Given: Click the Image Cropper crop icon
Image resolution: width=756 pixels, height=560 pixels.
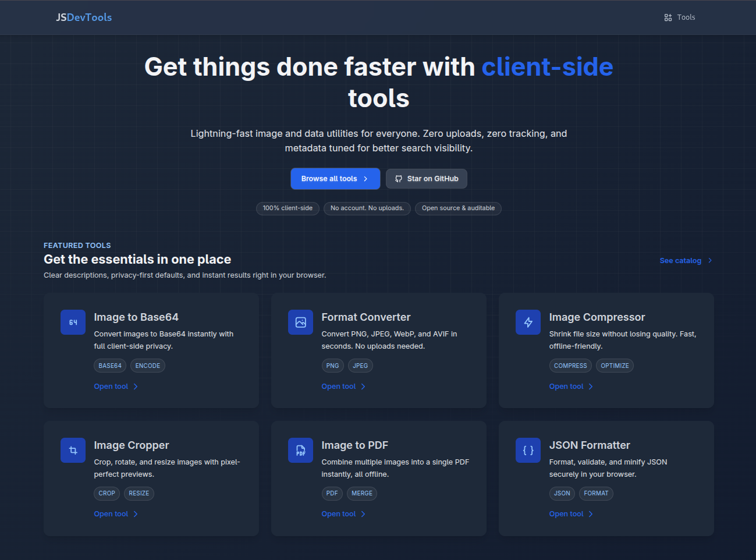Looking at the screenshot, I should [x=73, y=450].
